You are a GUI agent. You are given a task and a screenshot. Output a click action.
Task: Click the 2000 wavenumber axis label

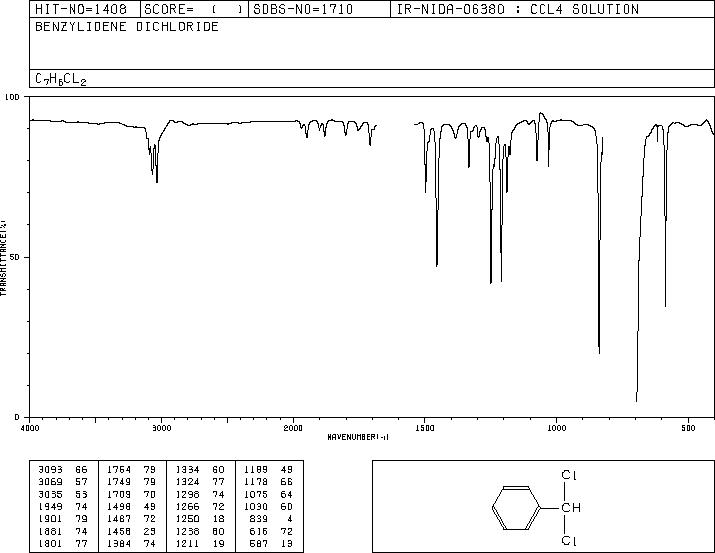[x=293, y=428]
